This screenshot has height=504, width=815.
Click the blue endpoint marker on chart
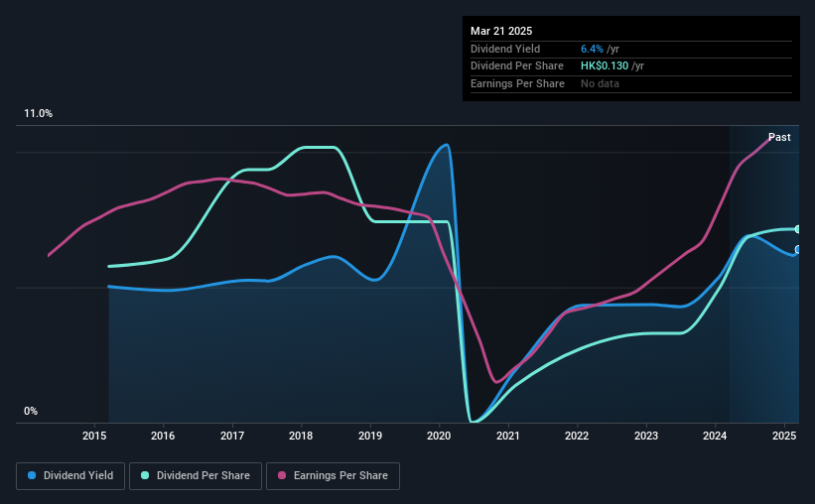797,250
